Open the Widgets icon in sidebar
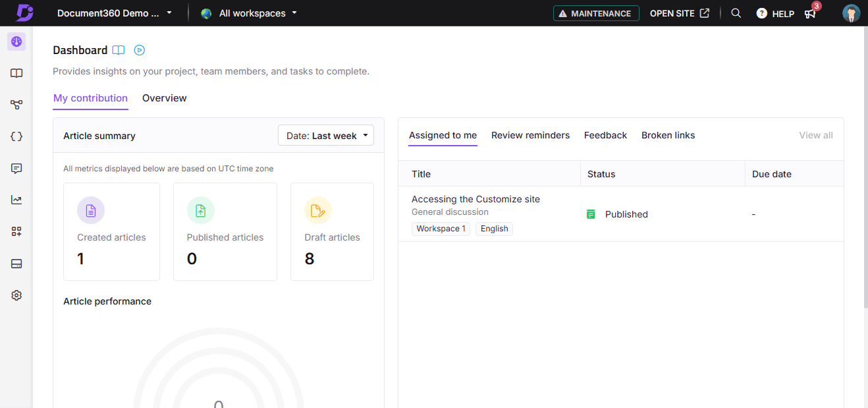This screenshot has width=868, height=408. (16, 231)
